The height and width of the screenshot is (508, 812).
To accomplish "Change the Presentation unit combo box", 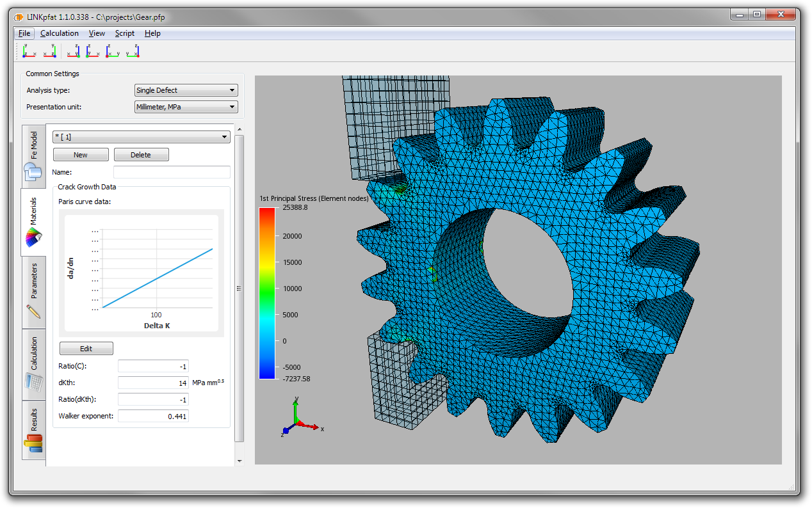I will (x=186, y=107).
